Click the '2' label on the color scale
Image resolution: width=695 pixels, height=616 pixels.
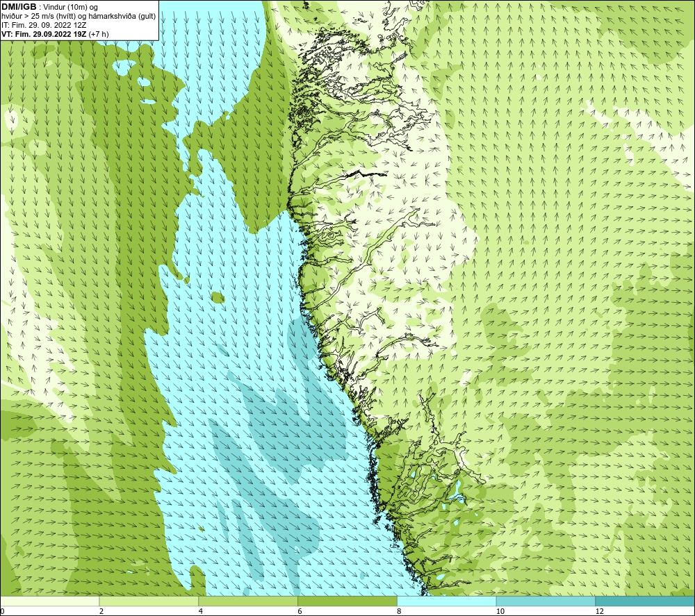click(101, 612)
